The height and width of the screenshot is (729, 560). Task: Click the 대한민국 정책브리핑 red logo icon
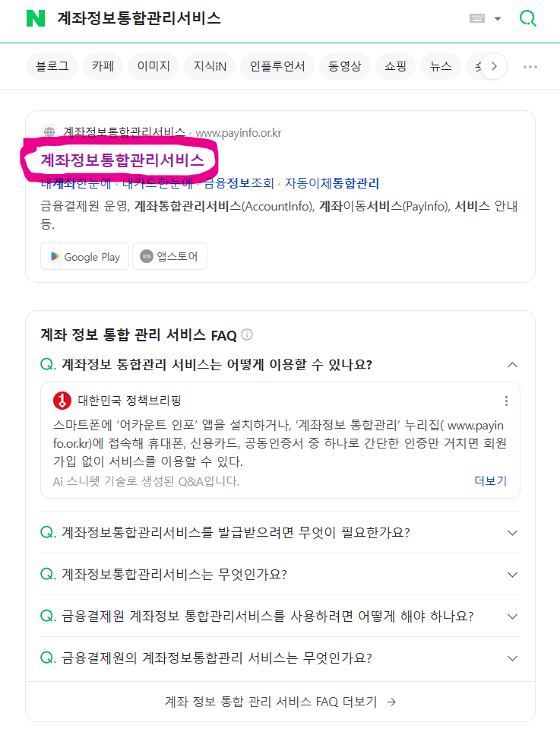click(62, 401)
